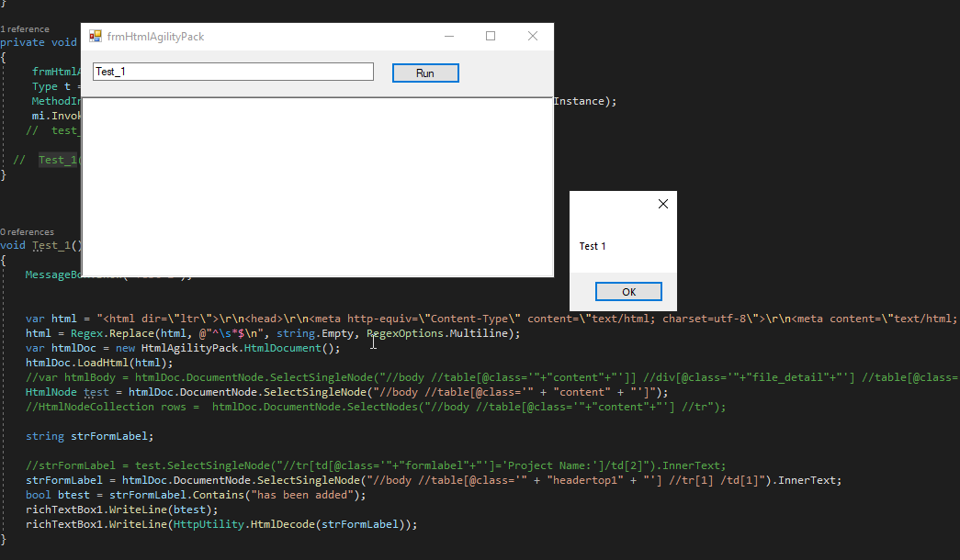
Task: Close the frmHtmlAgilityPack window
Action: pyautogui.click(x=533, y=36)
